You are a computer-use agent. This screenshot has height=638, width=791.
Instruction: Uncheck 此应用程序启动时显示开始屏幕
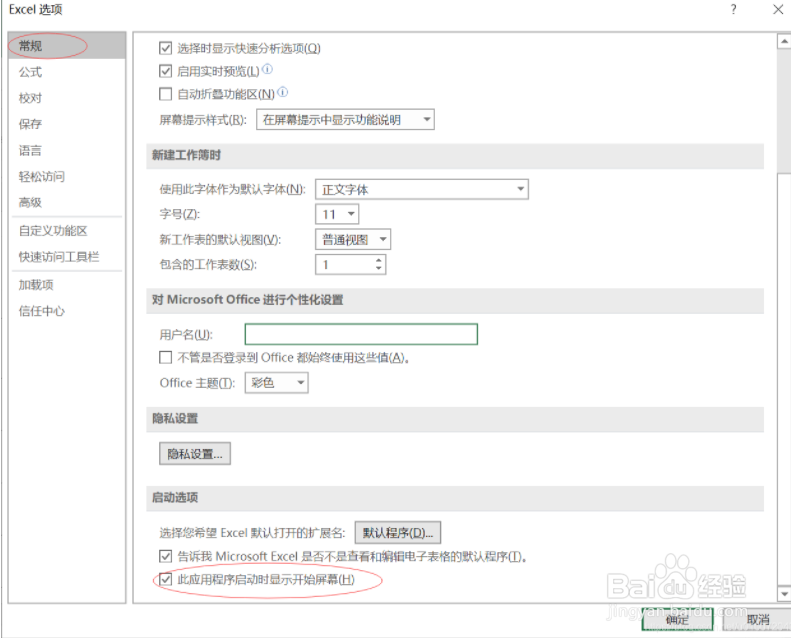point(165,579)
